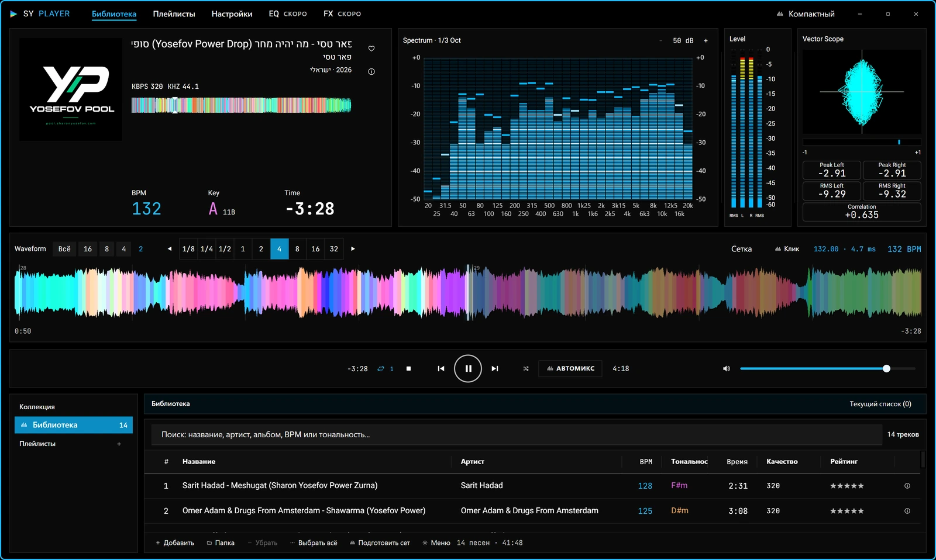The width and height of the screenshot is (936, 560).
Task: Open info for Shawarma track row
Action: (x=907, y=511)
